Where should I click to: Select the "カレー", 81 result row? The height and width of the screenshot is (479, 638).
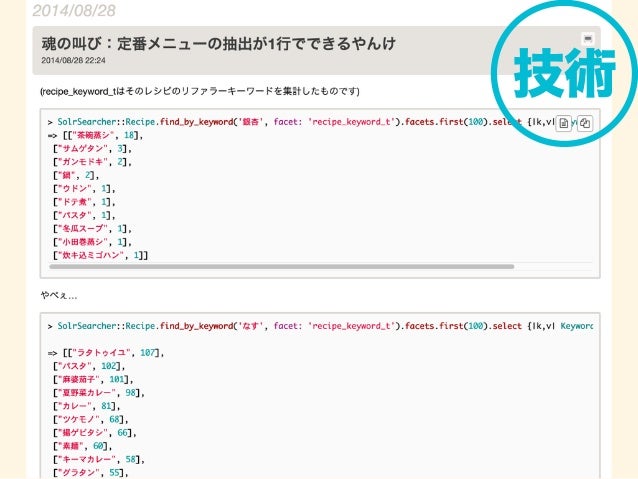click(x=87, y=406)
